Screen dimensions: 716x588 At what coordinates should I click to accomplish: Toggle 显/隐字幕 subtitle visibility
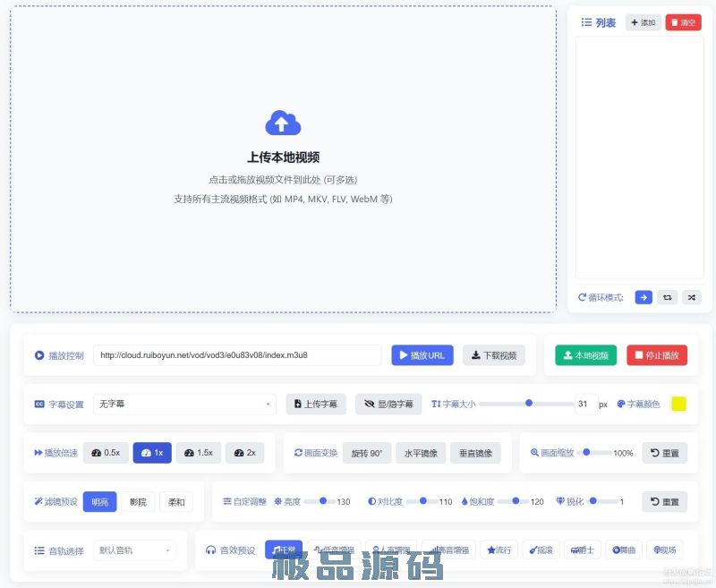(x=388, y=404)
